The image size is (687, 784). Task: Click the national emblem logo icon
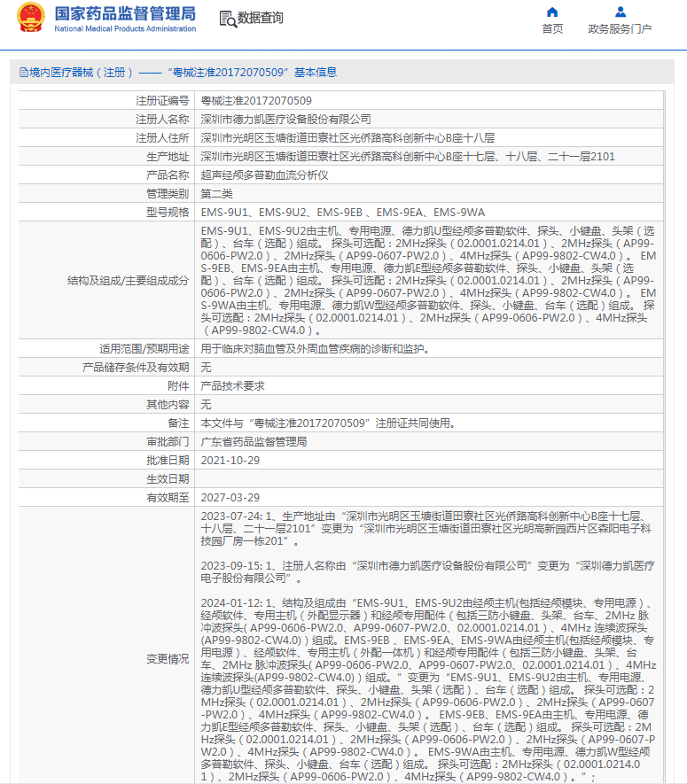point(31,18)
